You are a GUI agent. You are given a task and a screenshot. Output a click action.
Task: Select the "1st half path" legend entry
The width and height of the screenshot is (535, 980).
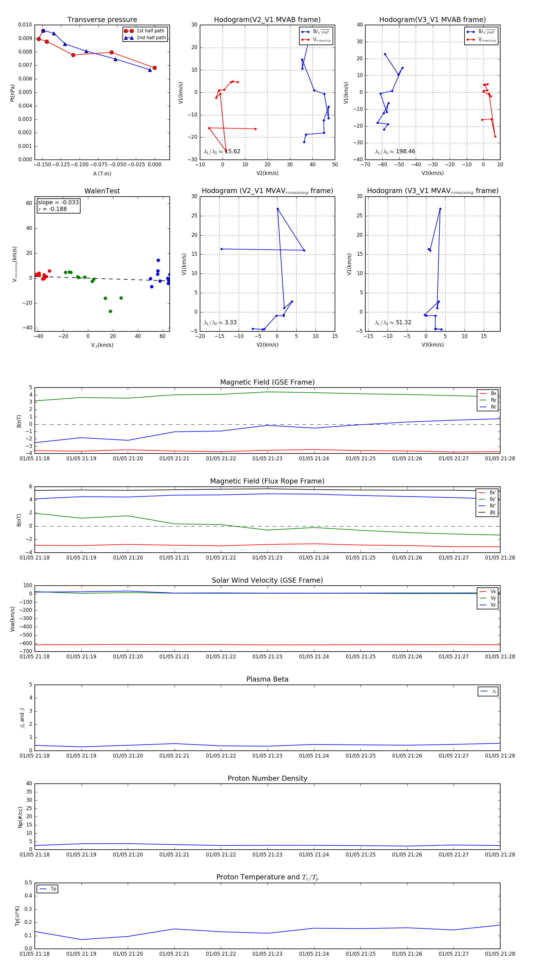tap(145, 31)
